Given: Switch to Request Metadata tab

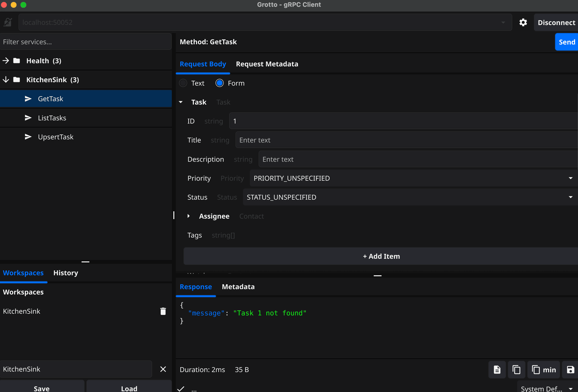Looking at the screenshot, I should click(267, 64).
